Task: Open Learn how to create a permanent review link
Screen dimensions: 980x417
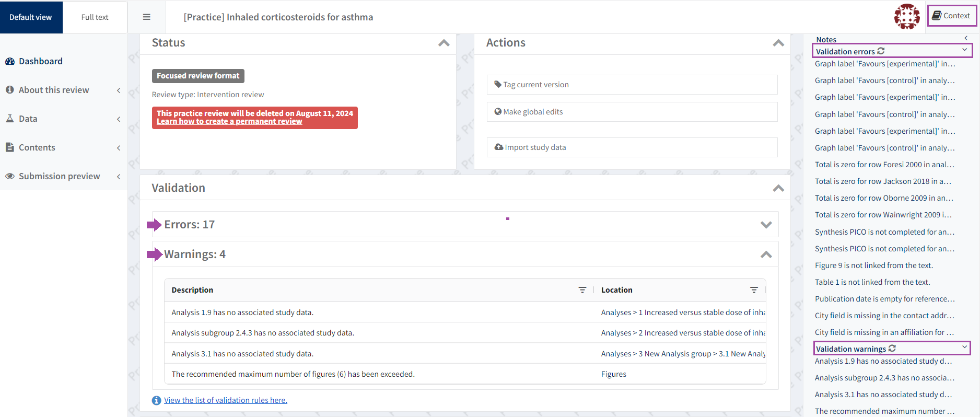Action: pyautogui.click(x=229, y=122)
